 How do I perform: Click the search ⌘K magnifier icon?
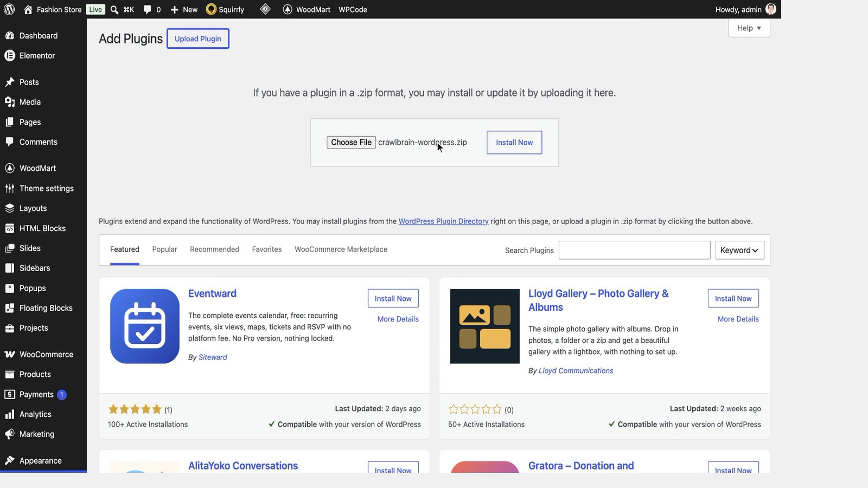coord(114,9)
